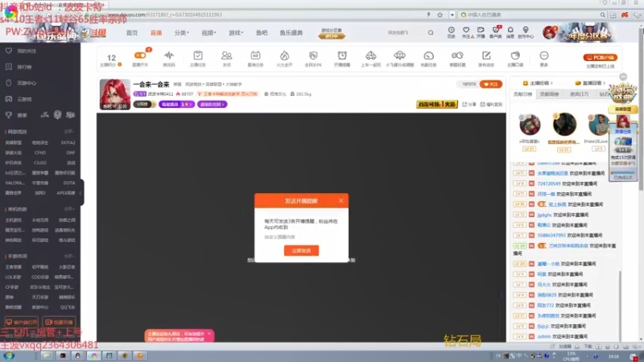Open the alarm clock stream reminder icon

[341, 56]
